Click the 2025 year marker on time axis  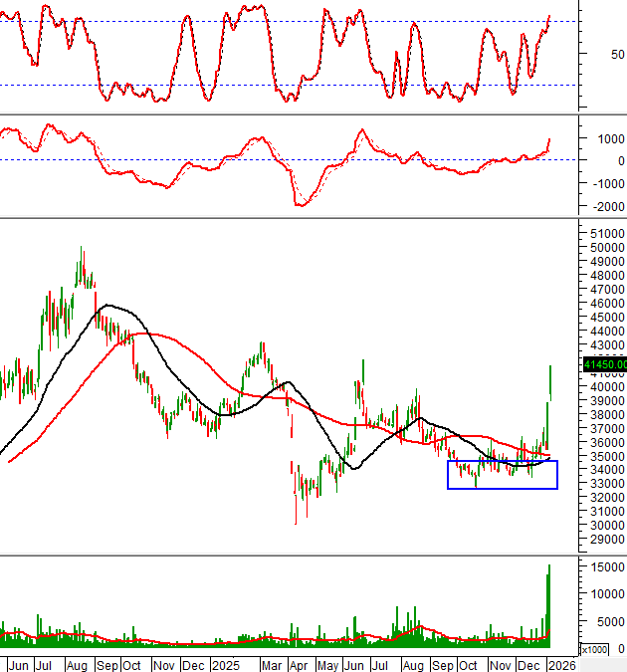pos(225,664)
